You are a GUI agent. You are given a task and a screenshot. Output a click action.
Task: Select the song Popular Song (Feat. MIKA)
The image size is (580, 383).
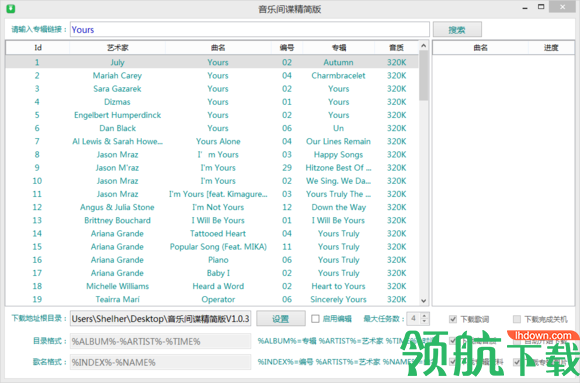click(x=218, y=247)
